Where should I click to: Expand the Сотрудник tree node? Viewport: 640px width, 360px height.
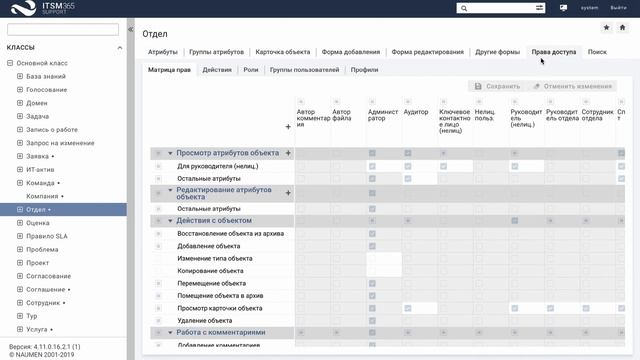20,302
